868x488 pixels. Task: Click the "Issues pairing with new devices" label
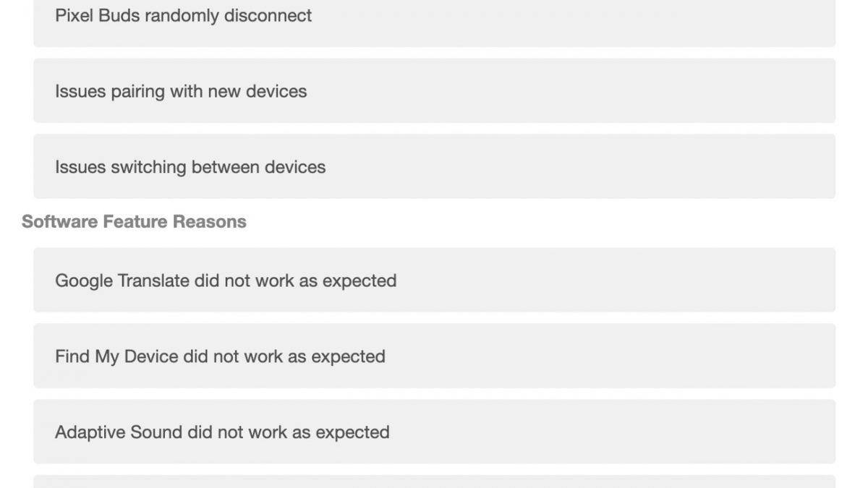[x=181, y=91]
